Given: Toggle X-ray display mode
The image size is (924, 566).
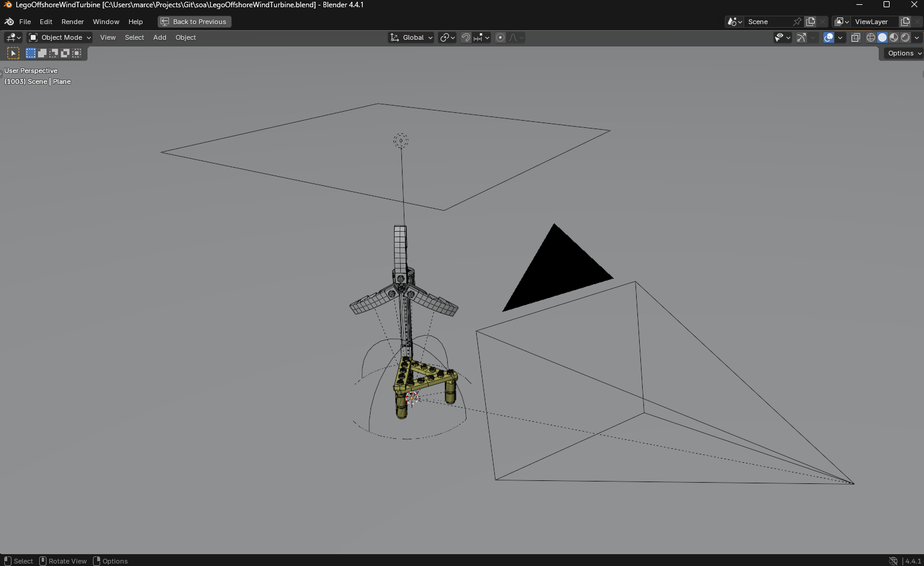Looking at the screenshot, I should point(855,37).
